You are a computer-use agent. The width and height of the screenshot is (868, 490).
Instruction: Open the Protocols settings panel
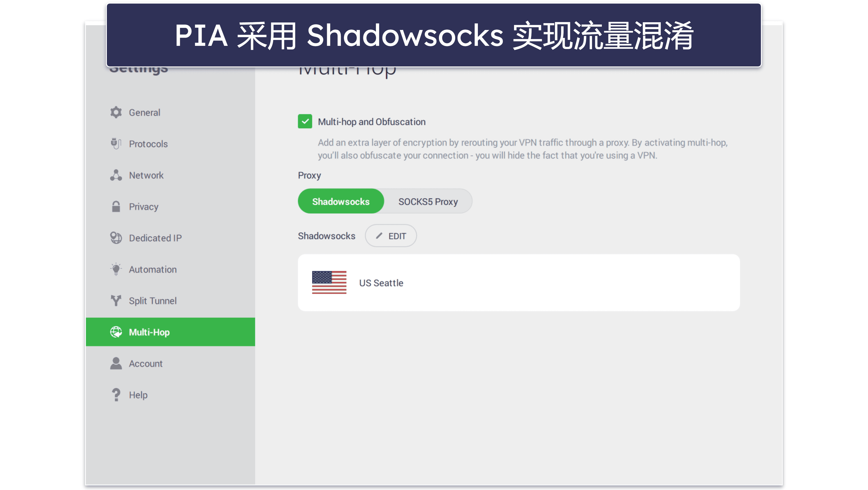[x=148, y=144]
